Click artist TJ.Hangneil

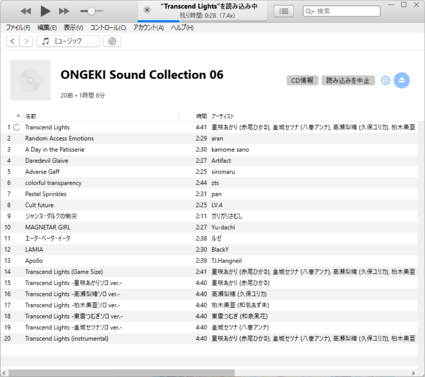click(x=227, y=261)
